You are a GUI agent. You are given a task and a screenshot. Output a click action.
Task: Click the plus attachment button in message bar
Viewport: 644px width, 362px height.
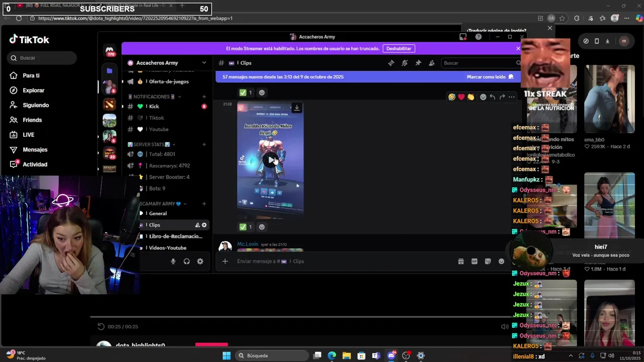[225, 261]
